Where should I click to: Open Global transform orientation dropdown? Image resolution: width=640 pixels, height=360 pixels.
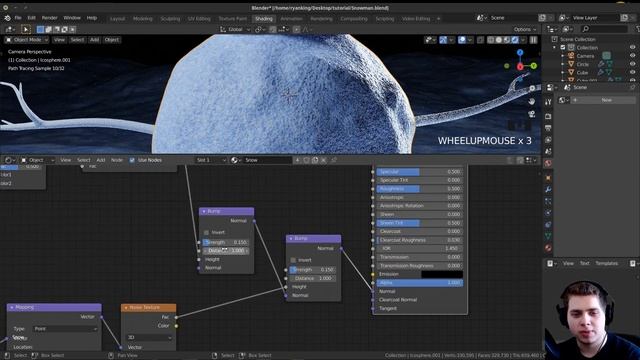[x=235, y=29]
